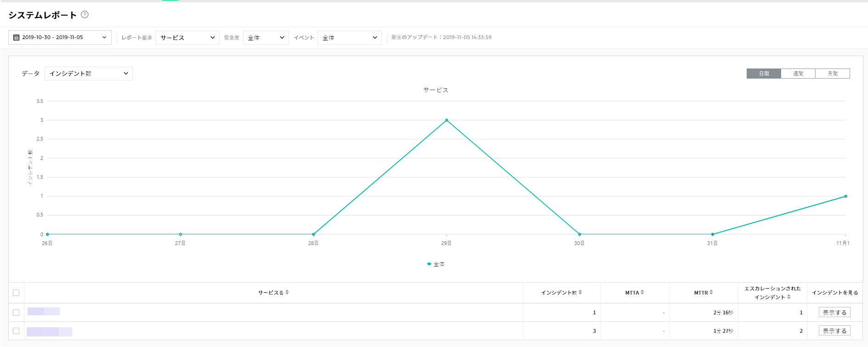Sort table by MTTA sort arrows
The image size is (868, 347).
(642, 292)
